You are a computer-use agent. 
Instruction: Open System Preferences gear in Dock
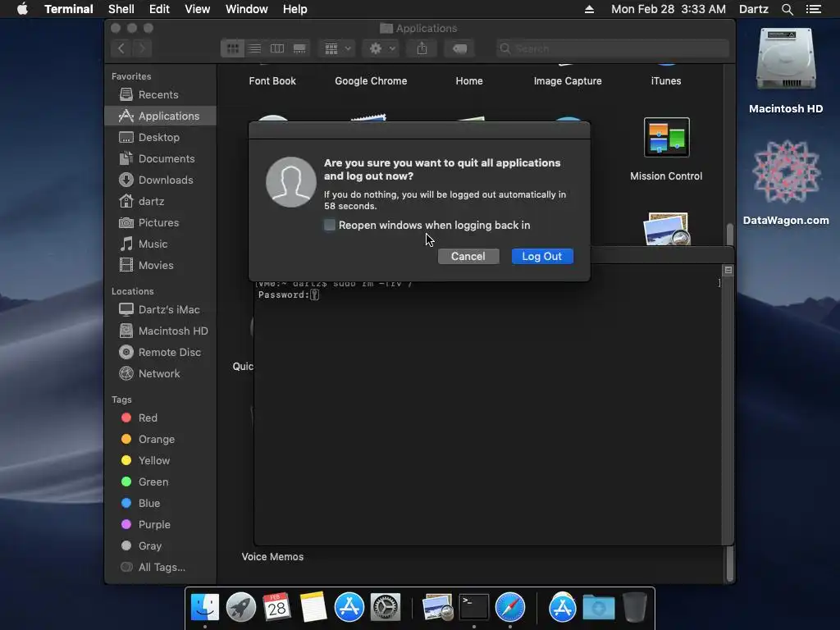click(x=386, y=608)
